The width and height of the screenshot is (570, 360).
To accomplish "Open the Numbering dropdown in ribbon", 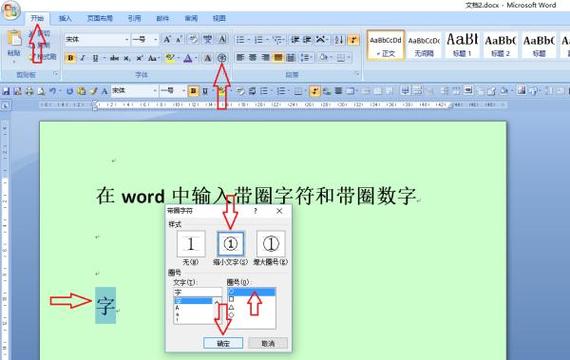I will click(x=267, y=40).
